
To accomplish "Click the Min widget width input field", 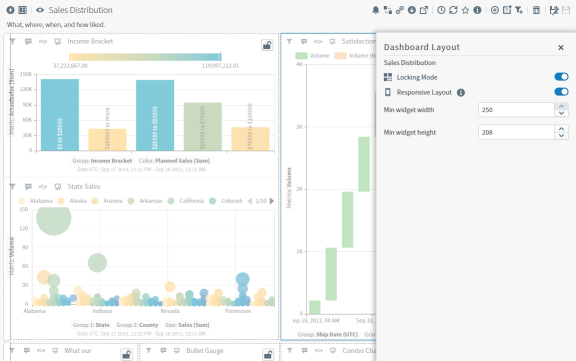I will pos(516,110).
